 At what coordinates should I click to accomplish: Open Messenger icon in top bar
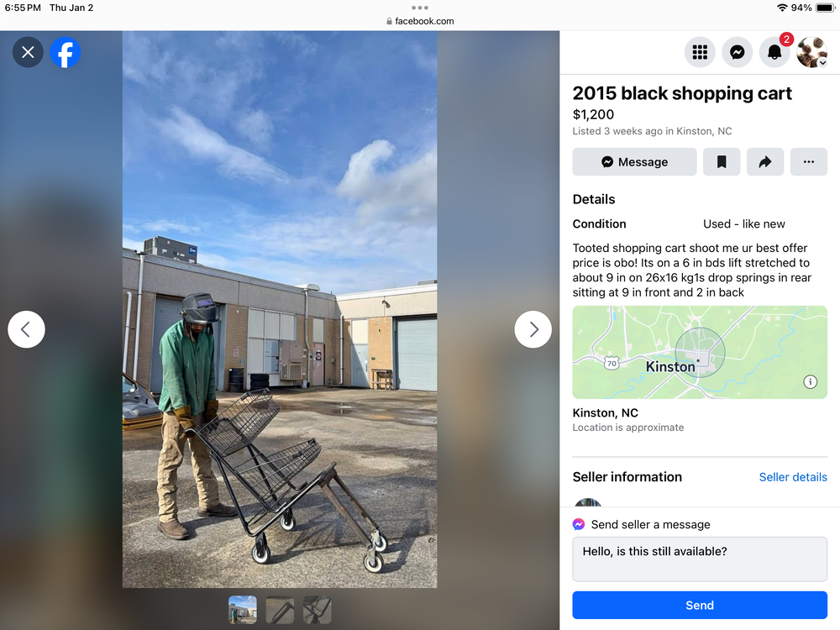tap(738, 52)
